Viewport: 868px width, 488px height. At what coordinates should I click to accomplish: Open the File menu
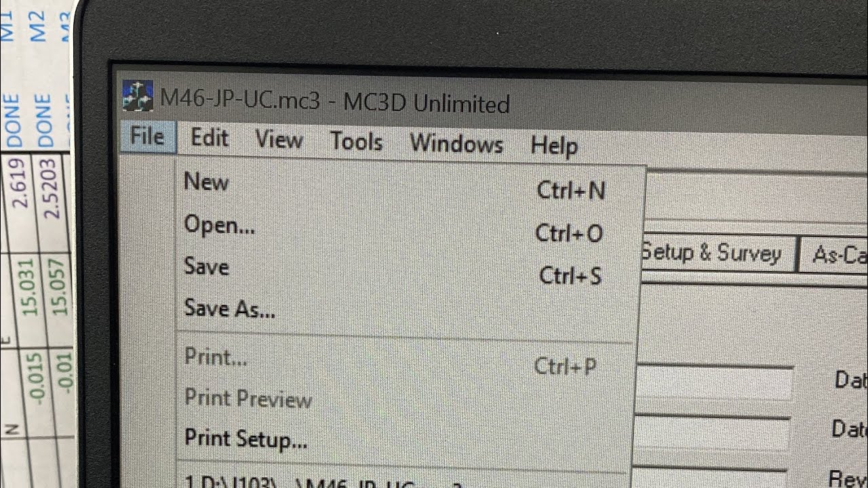click(148, 137)
